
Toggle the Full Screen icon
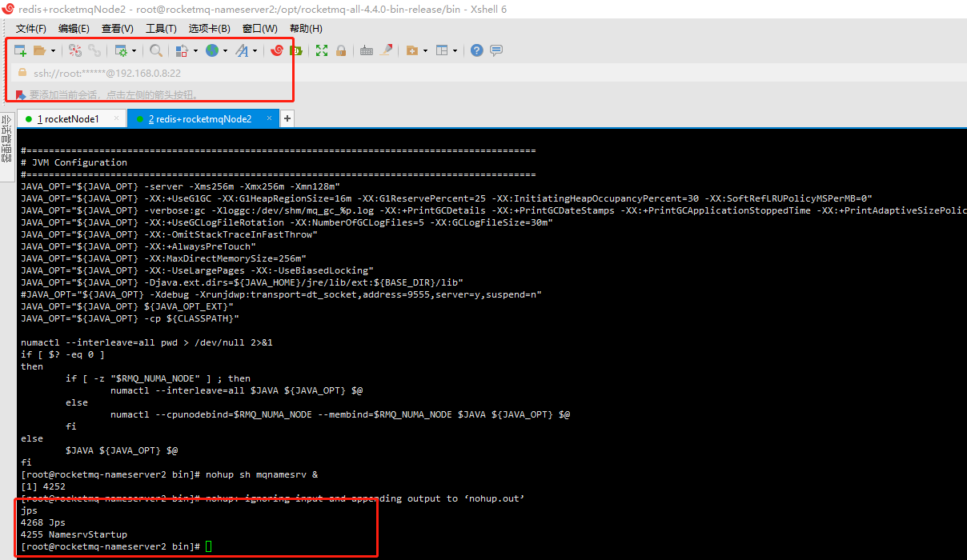pyautogui.click(x=322, y=50)
